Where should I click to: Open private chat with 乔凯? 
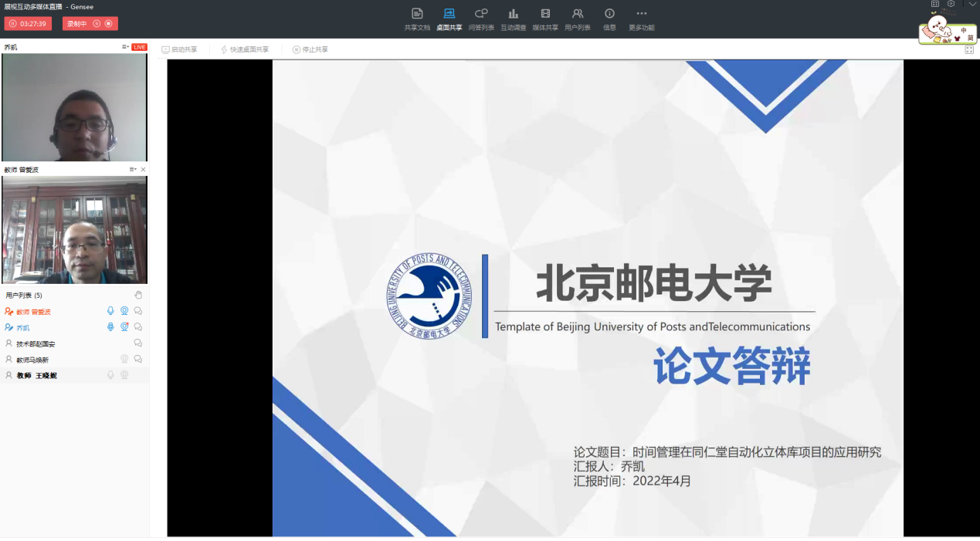click(138, 327)
